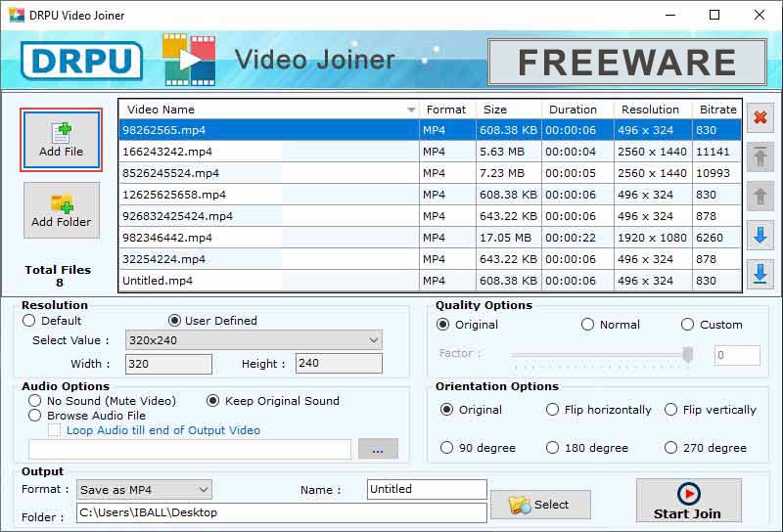Select the 32254224.mp4 row
The height and width of the screenshot is (532, 783).
[x=430, y=259]
